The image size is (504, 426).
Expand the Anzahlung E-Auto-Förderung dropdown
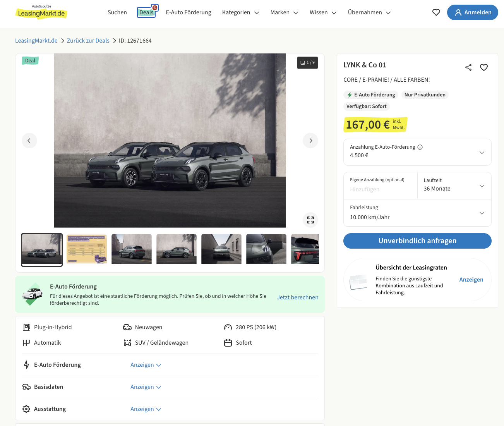click(482, 152)
